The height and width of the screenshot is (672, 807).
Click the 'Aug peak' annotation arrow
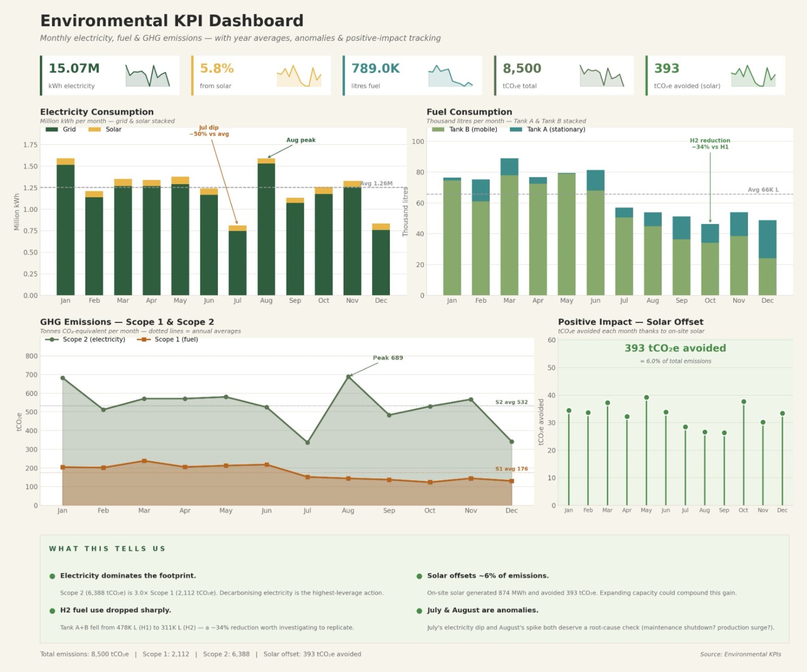(301, 140)
